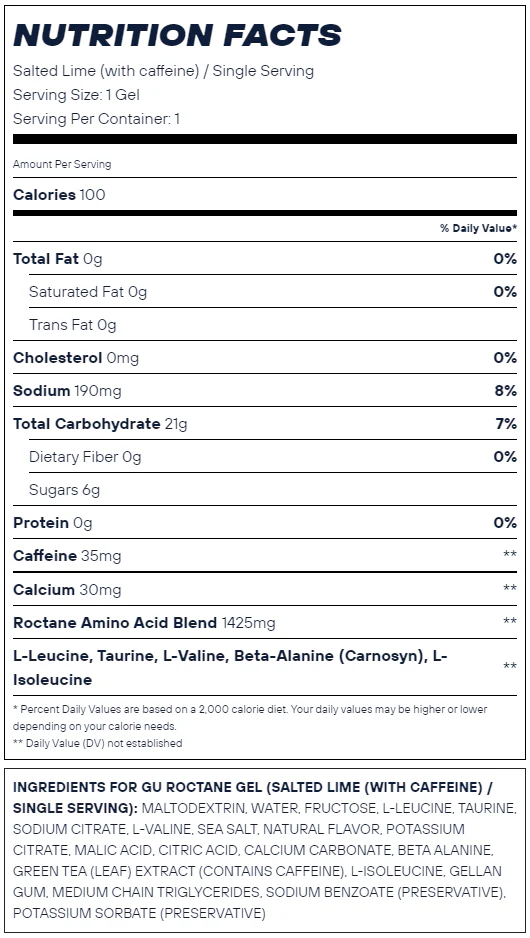The image size is (530, 938).
Task: Click the Sugars 6g row
Action: coord(273,489)
